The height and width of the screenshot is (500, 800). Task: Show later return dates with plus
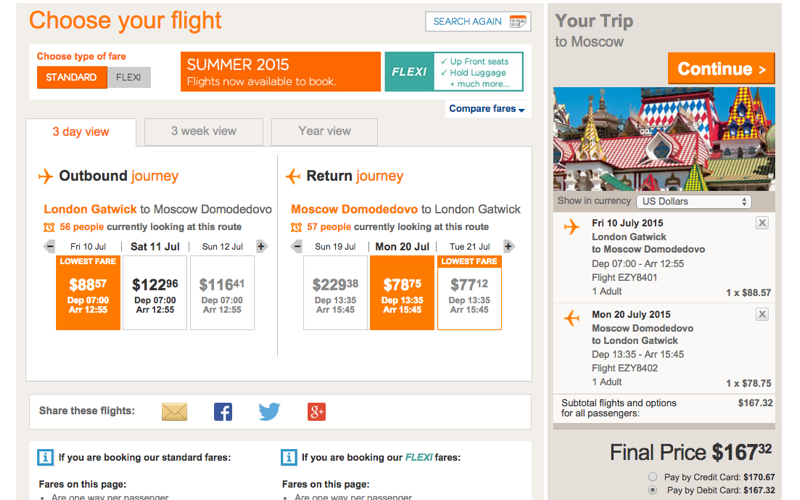pos(508,246)
